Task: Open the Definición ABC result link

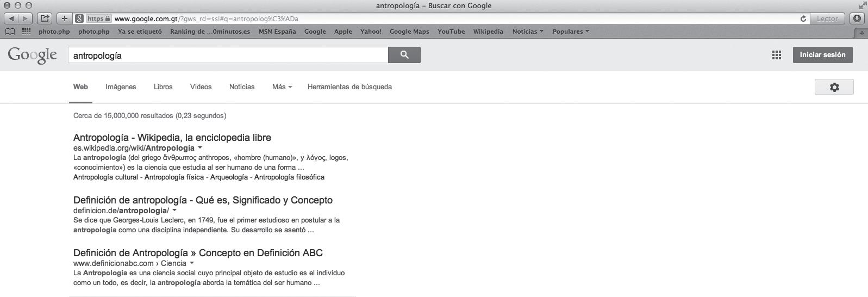Action: pos(198,253)
